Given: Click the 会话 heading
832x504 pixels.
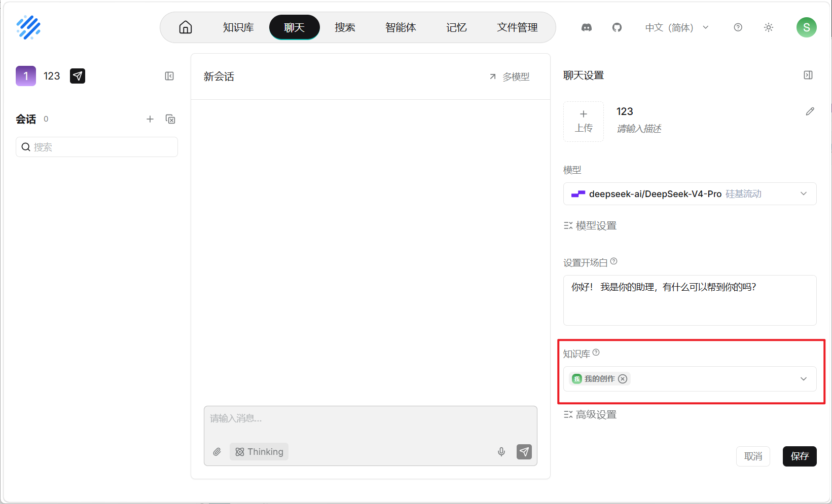Looking at the screenshot, I should (x=26, y=119).
